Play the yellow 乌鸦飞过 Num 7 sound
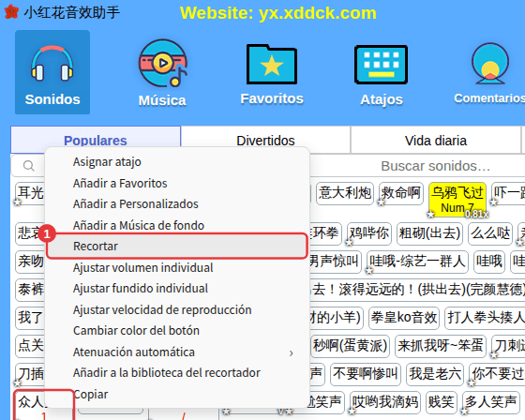 coord(457,200)
